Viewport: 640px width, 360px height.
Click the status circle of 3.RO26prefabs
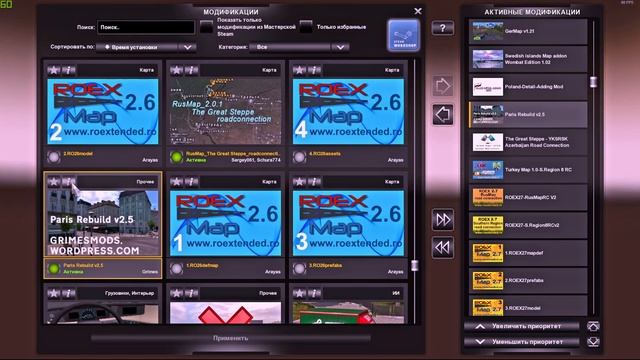tap(299, 269)
